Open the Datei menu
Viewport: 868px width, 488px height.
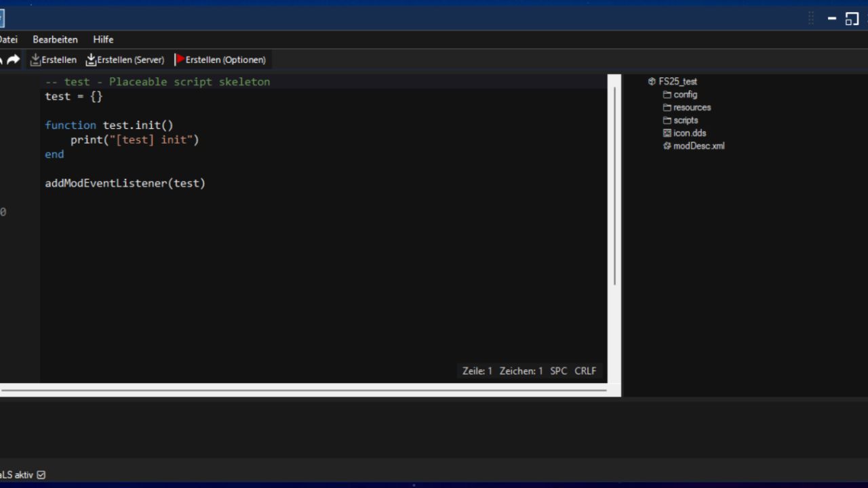point(7,39)
